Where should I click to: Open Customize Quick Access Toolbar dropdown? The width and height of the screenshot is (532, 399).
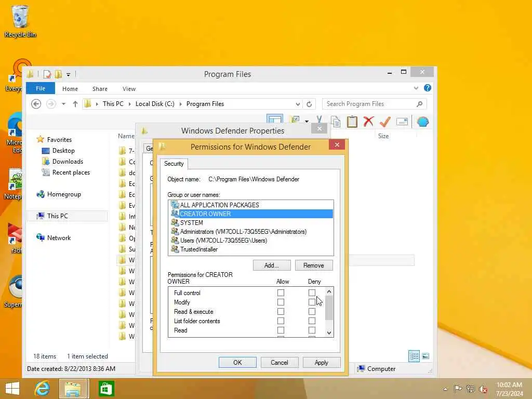click(68, 75)
